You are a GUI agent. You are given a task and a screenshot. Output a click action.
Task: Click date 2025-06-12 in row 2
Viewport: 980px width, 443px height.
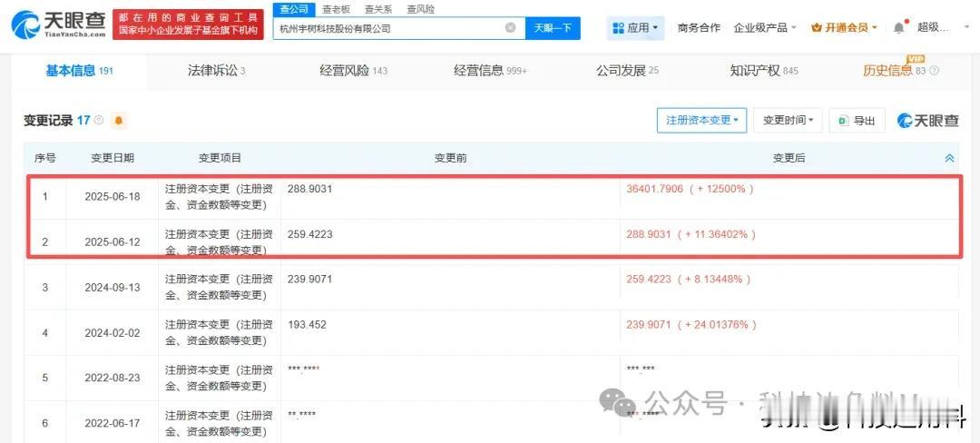tap(113, 241)
